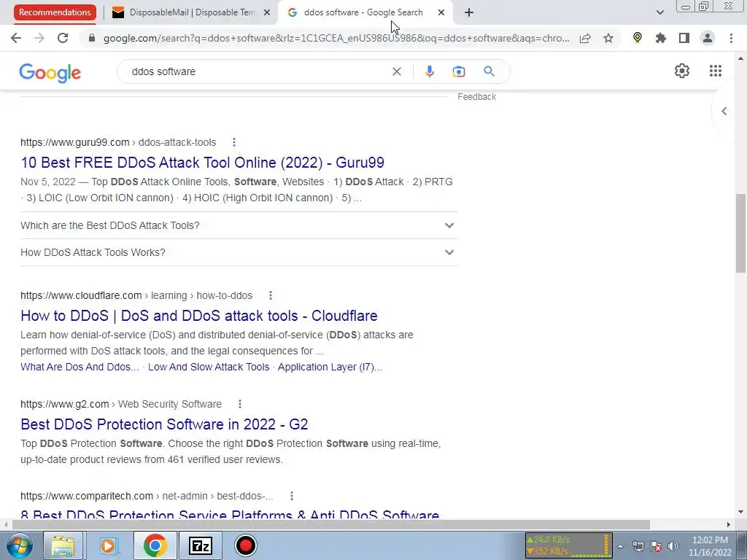Screen dimensions: 747x560
Task: Clear the search box text
Action: 396,71
